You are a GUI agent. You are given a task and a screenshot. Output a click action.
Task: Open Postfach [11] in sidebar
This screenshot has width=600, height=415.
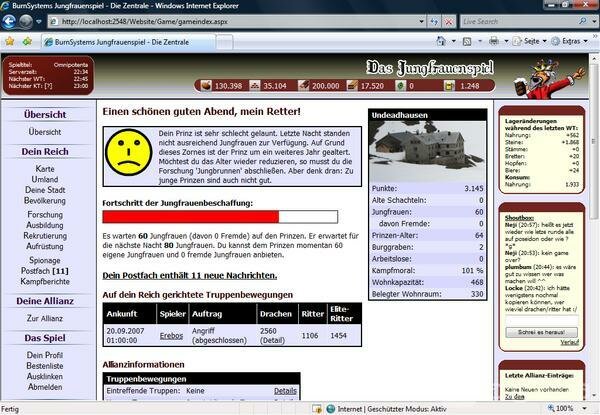coord(45,271)
